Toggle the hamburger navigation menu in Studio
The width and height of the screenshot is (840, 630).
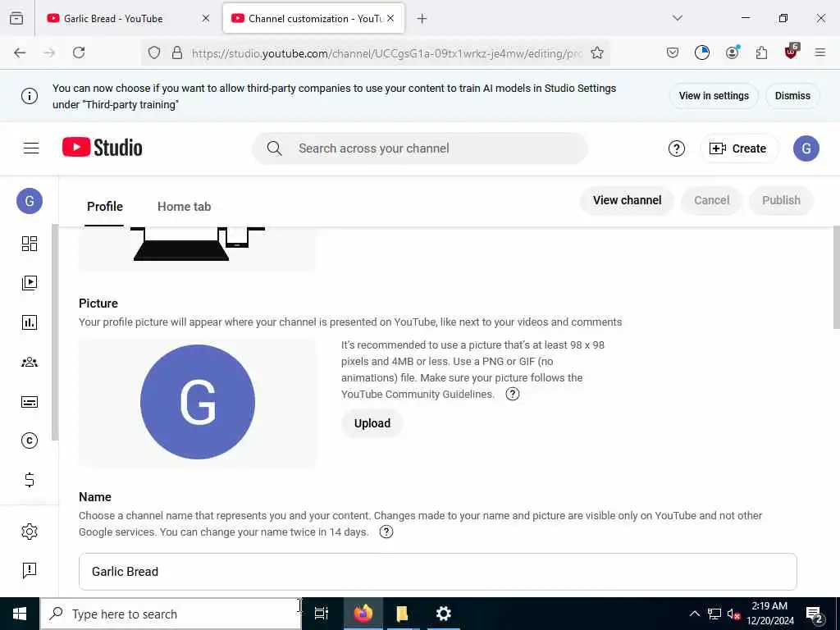point(31,148)
